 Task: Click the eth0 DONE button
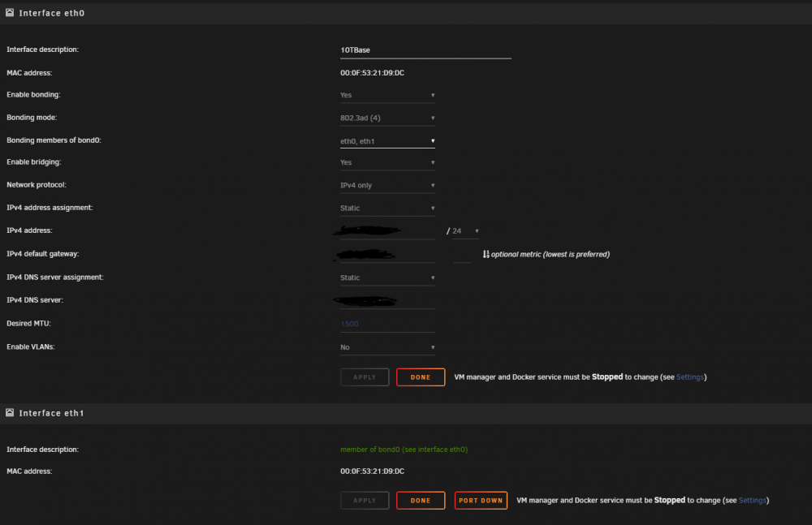click(421, 377)
